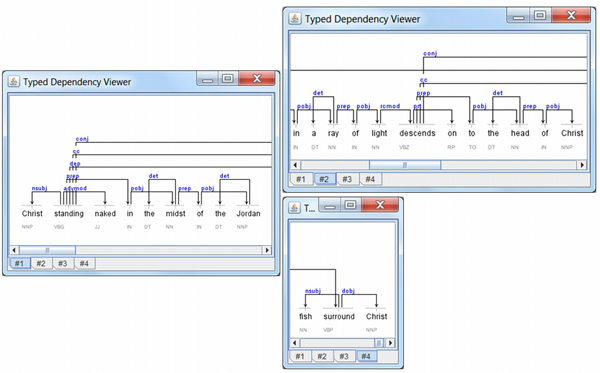
Task: Select tab #2 in left viewer window
Action: pos(41,263)
